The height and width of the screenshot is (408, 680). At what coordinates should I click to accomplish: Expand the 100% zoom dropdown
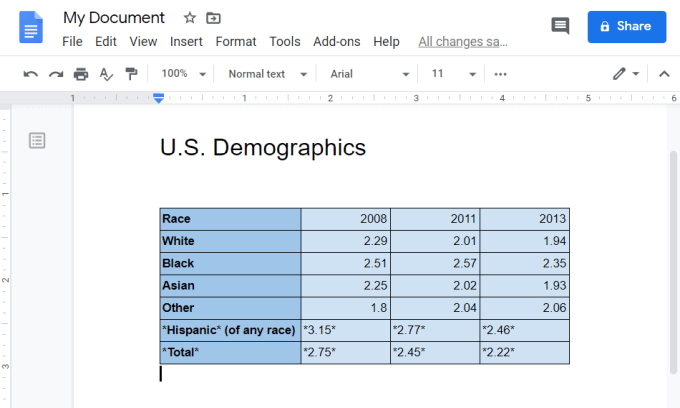click(185, 74)
